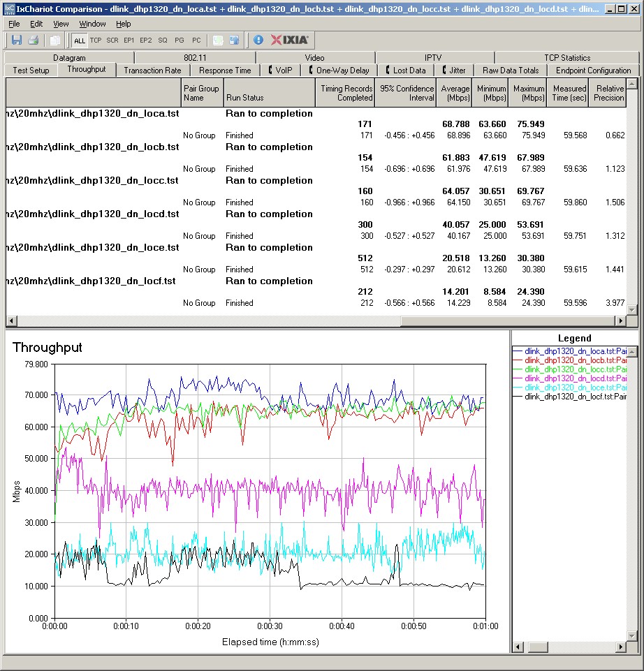
Task: Click the IXIA logo in toolbar
Action: (x=289, y=40)
